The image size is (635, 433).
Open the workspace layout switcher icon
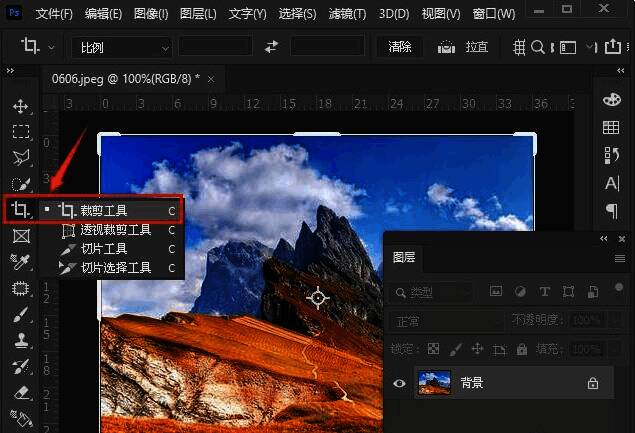[568, 48]
